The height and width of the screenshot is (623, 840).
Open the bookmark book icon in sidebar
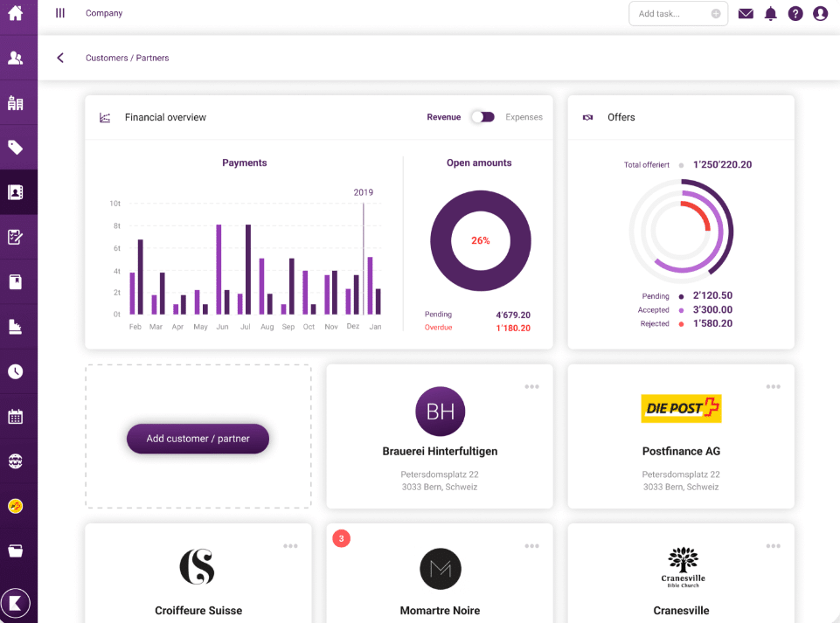point(16,281)
